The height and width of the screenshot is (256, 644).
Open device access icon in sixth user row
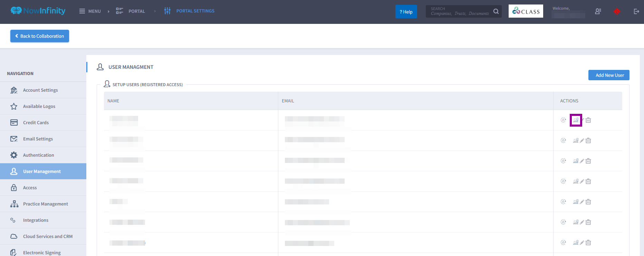coord(576,222)
